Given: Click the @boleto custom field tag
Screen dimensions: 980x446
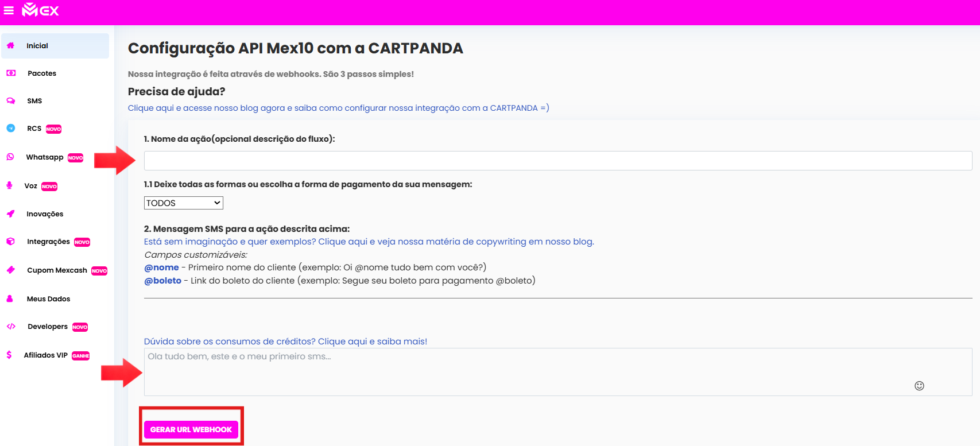Looking at the screenshot, I should [162, 281].
